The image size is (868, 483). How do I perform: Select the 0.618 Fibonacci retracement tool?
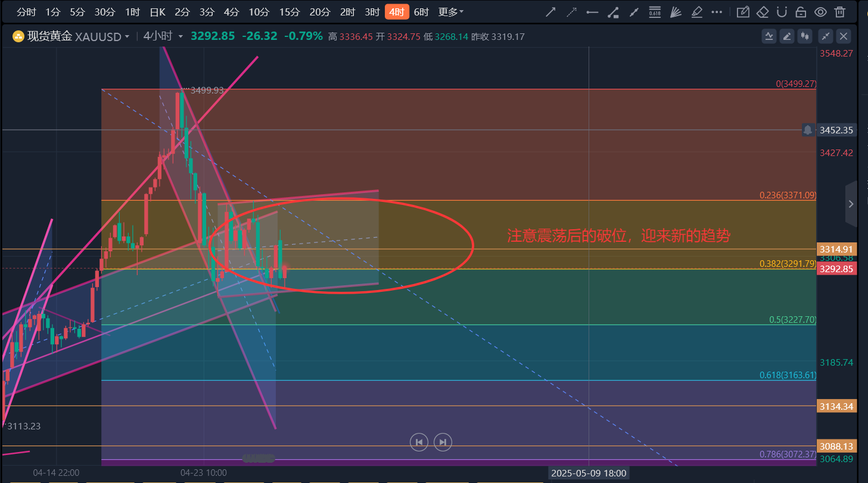pyautogui.click(x=655, y=12)
